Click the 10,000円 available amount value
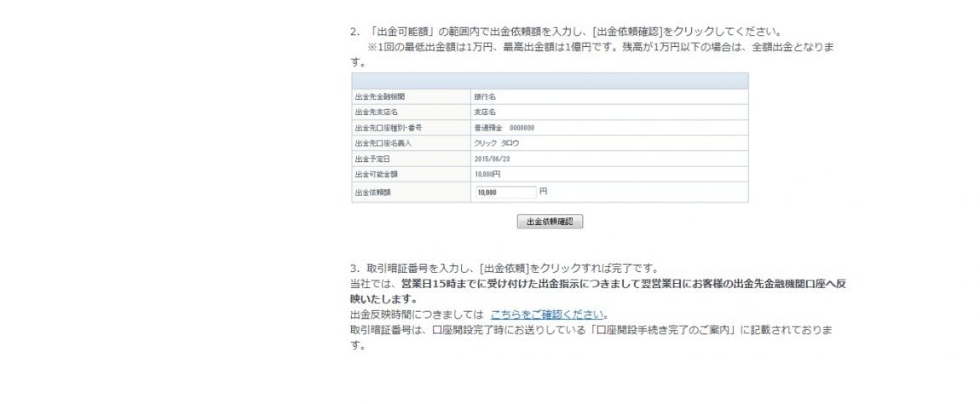The width and height of the screenshot is (980, 404). tap(487, 174)
